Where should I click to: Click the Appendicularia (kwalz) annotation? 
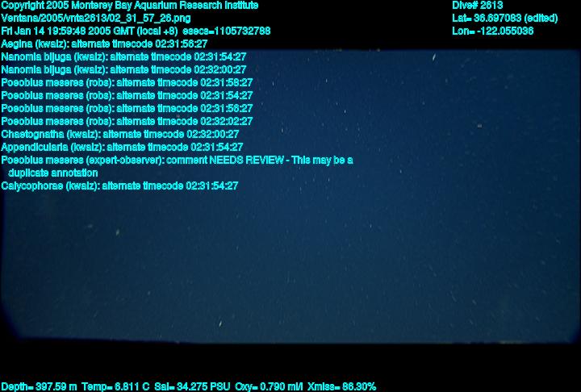[x=122, y=147]
